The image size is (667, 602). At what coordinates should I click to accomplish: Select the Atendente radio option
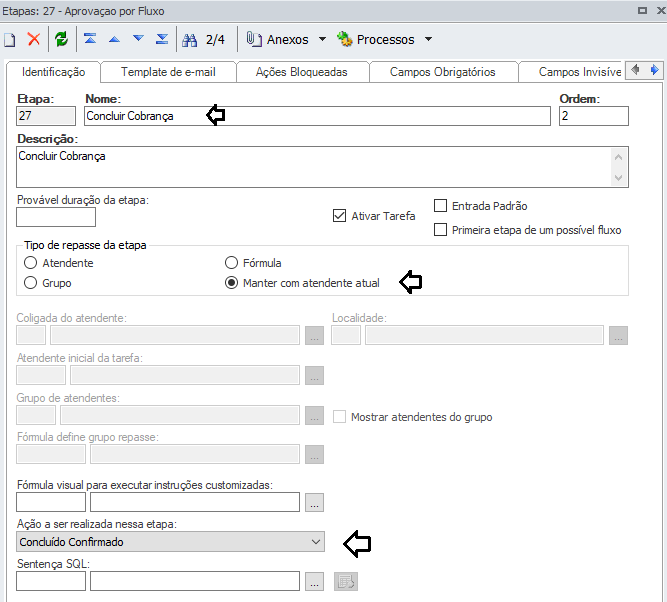pos(30,263)
